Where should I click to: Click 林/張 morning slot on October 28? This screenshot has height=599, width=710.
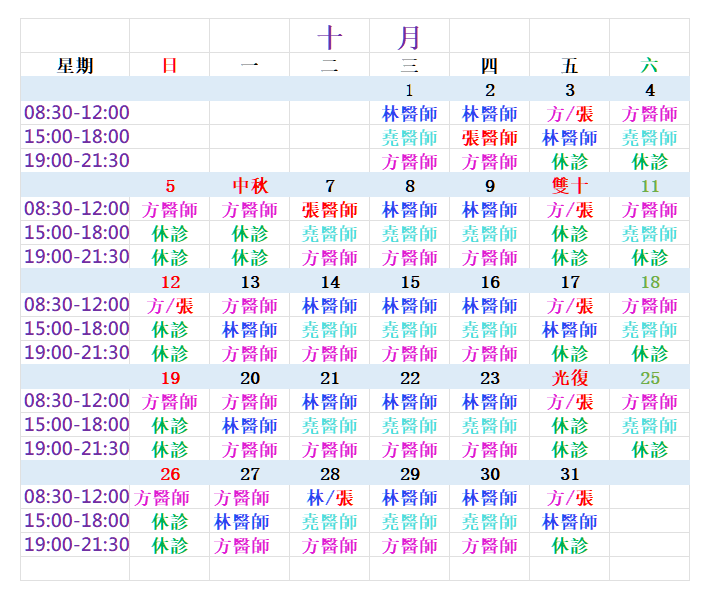click(x=330, y=498)
